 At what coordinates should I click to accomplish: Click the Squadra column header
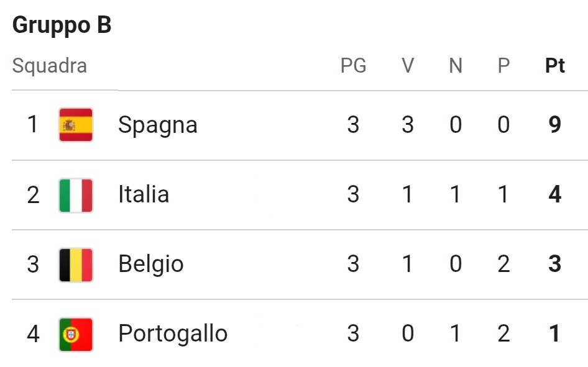50,66
